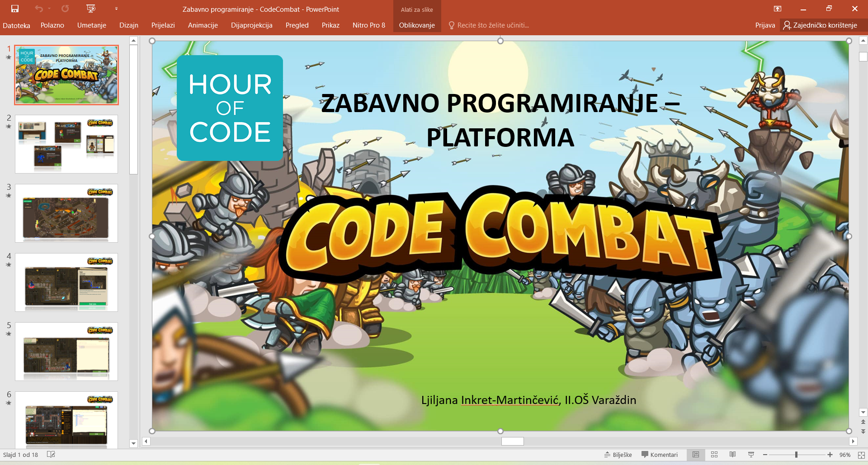Click the 96% zoom level value
Screen dimensions: 868x465
tap(845, 455)
